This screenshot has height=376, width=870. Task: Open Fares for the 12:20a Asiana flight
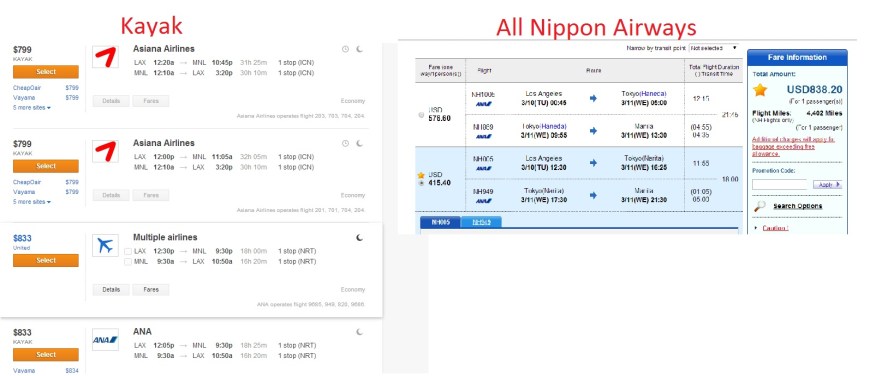[x=151, y=101]
